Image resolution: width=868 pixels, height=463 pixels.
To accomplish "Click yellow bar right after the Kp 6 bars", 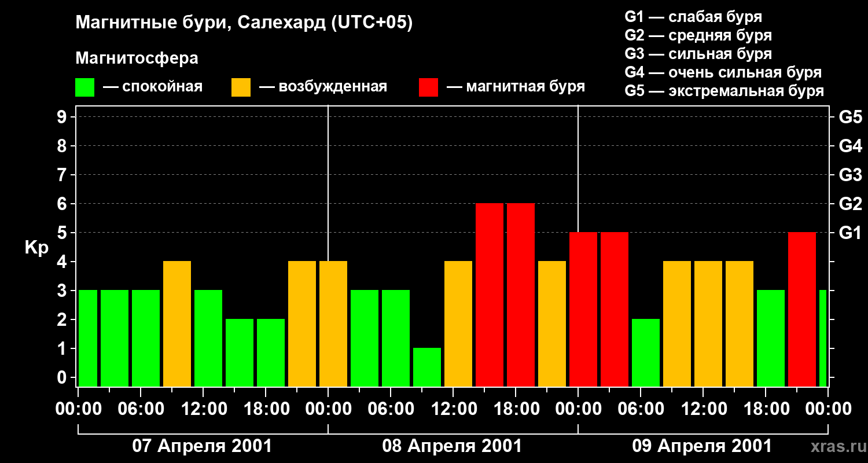I will [552, 324].
